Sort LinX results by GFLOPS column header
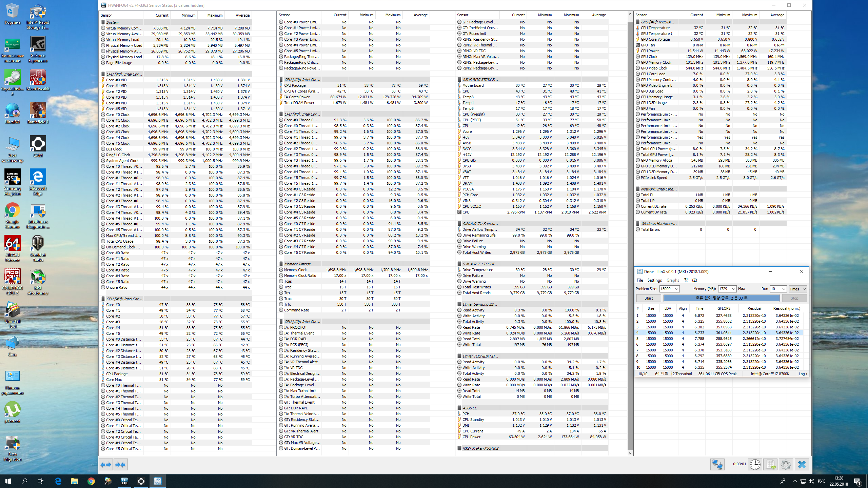This screenshot has height=488, width=868. [724, 308]
